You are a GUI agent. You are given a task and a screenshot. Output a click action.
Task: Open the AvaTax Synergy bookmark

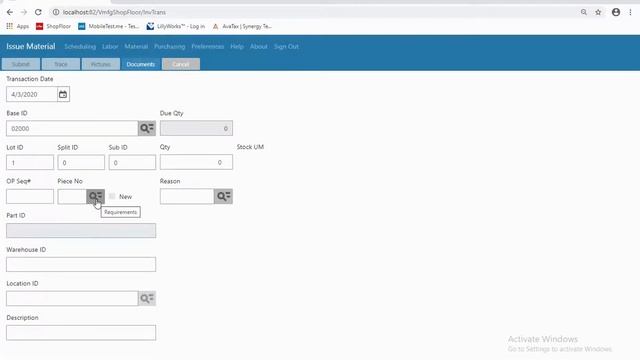(242, 26)
